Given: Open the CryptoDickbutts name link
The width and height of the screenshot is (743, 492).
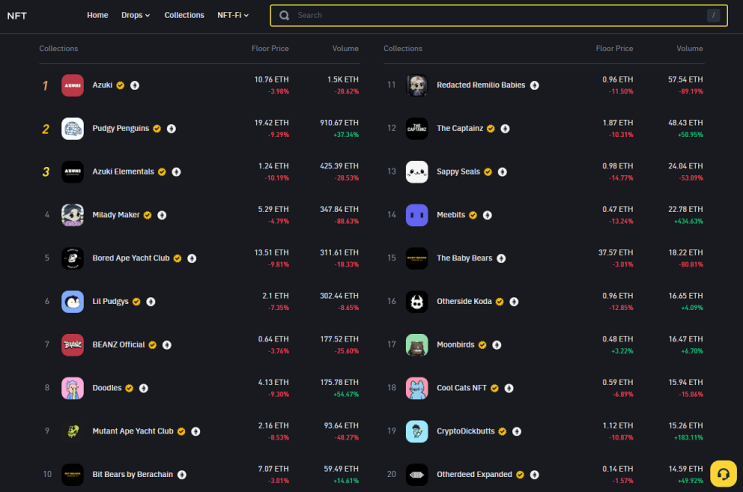Looking at the screenshot, I should (465, 431).
